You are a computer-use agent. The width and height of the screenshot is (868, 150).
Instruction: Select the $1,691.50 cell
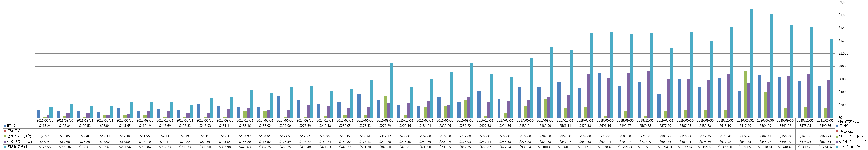coord(745,147)
